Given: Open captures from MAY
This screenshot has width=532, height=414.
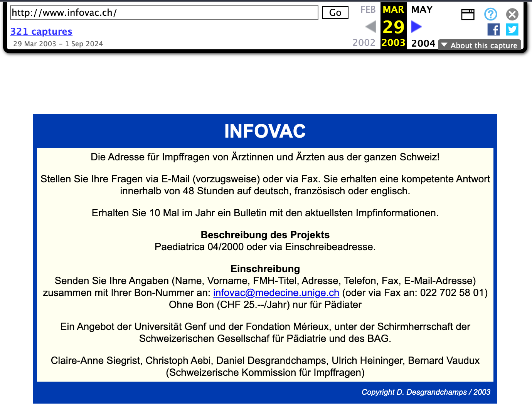Looking at the screenshot, I should point(422,10).
